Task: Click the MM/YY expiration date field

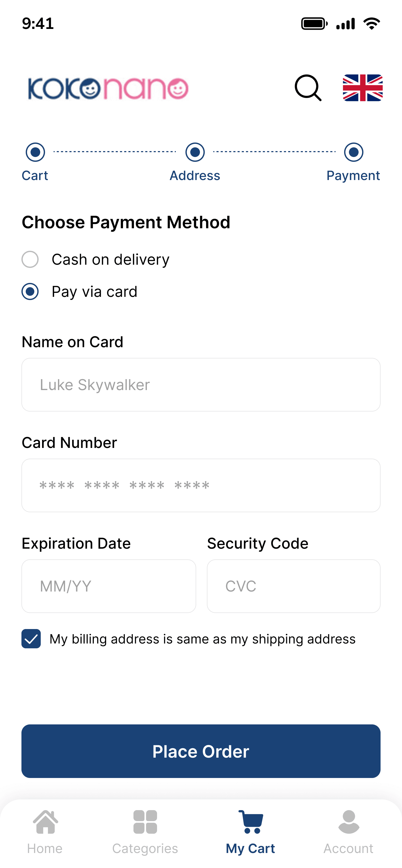Action: click(109, 586)
